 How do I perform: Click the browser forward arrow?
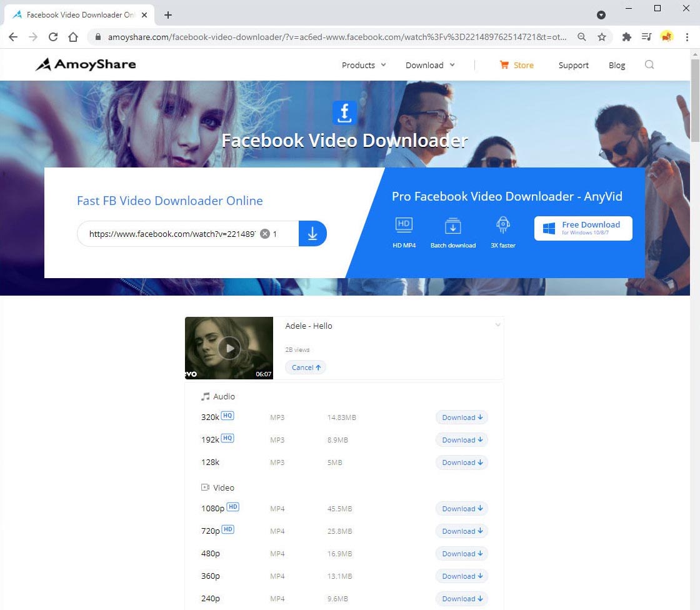33,37
